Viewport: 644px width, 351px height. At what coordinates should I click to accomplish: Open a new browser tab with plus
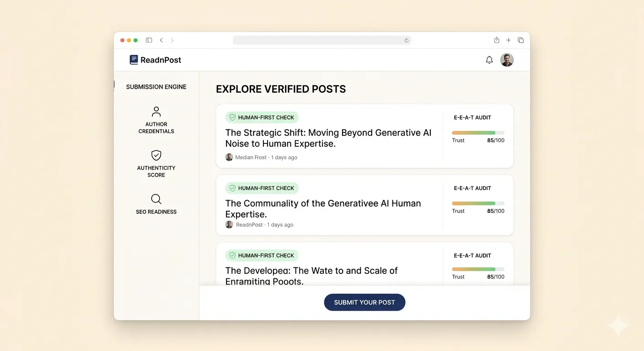pos(509,40)
